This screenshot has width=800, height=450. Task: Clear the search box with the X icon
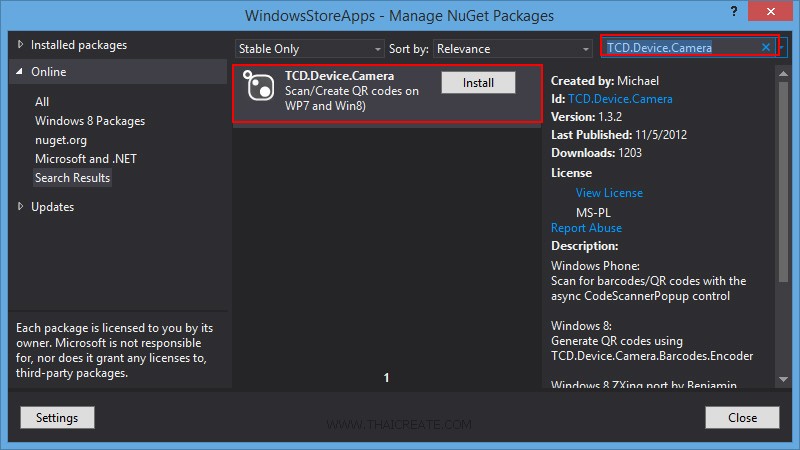[x=766, y=47]
